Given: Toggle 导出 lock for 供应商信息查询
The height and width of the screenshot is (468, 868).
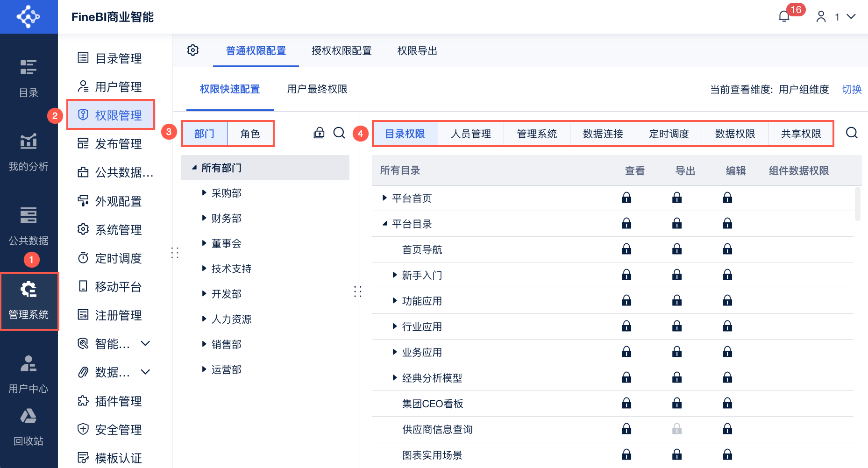Looking at the screenshot, I should pyautogui.click(x=677, y=429).
